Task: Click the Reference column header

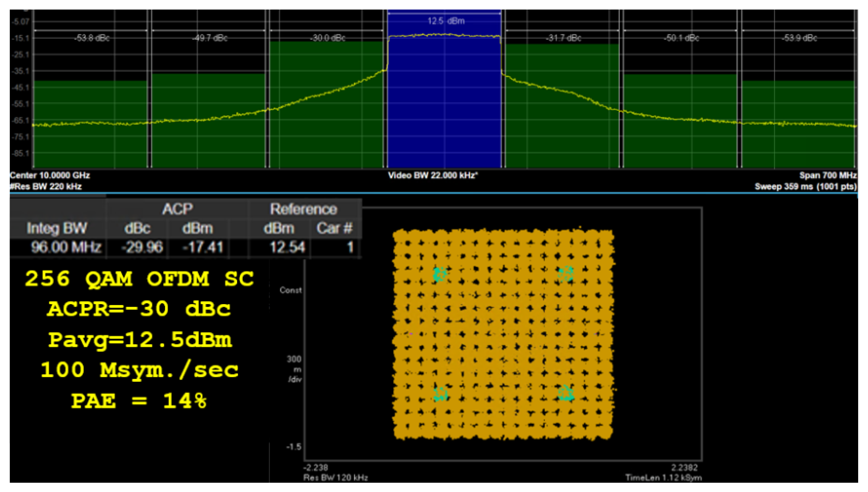Action: 303,209
